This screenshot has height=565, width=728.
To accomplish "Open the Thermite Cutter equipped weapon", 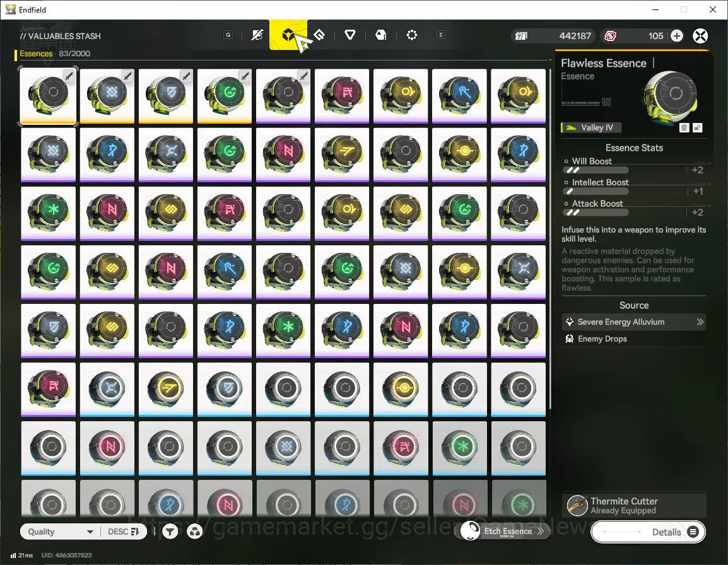I will [634, 506].
